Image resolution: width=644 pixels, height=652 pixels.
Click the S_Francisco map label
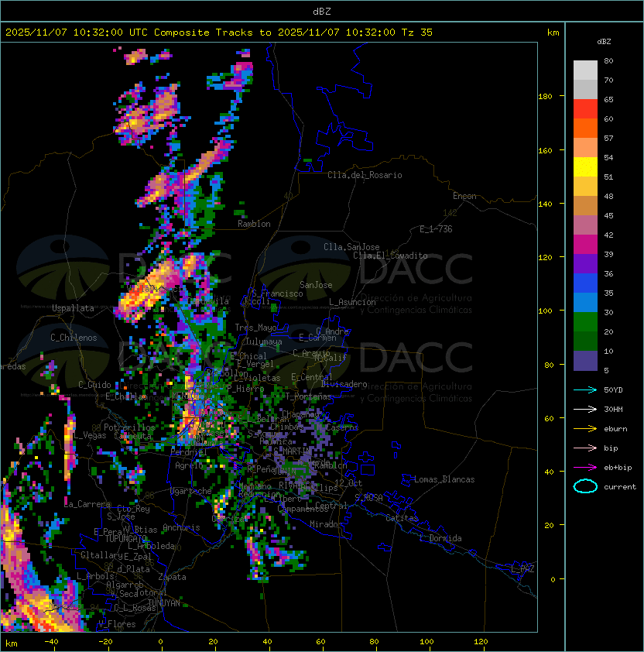point(277,293)
